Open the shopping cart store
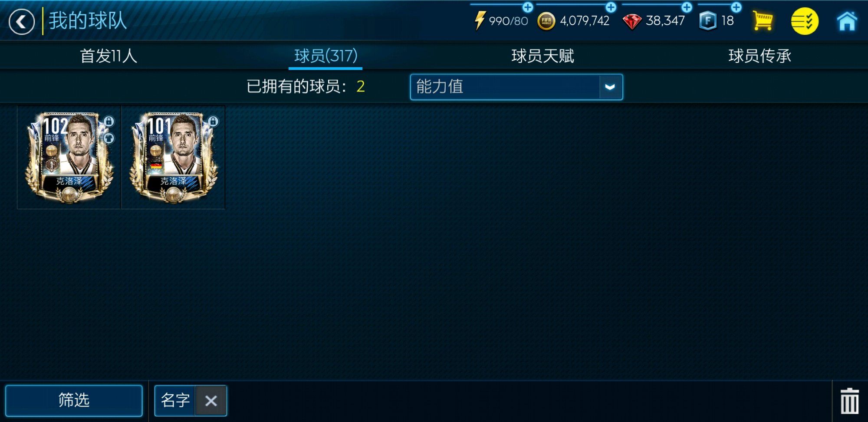Viewport: 868px width, 422px height. pos(763,21)
